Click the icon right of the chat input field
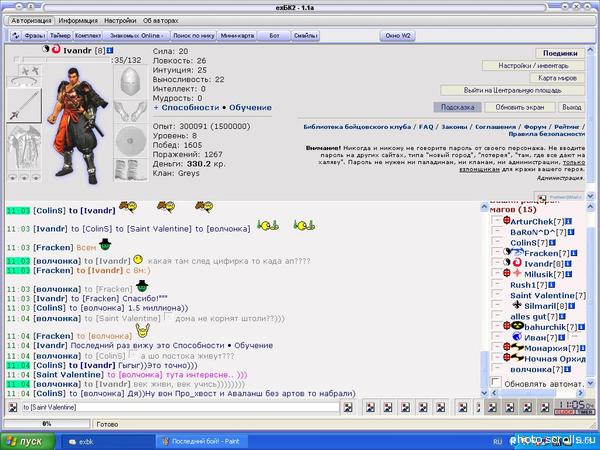The width and height of the screenshot is (600, 450). (348, 408)
